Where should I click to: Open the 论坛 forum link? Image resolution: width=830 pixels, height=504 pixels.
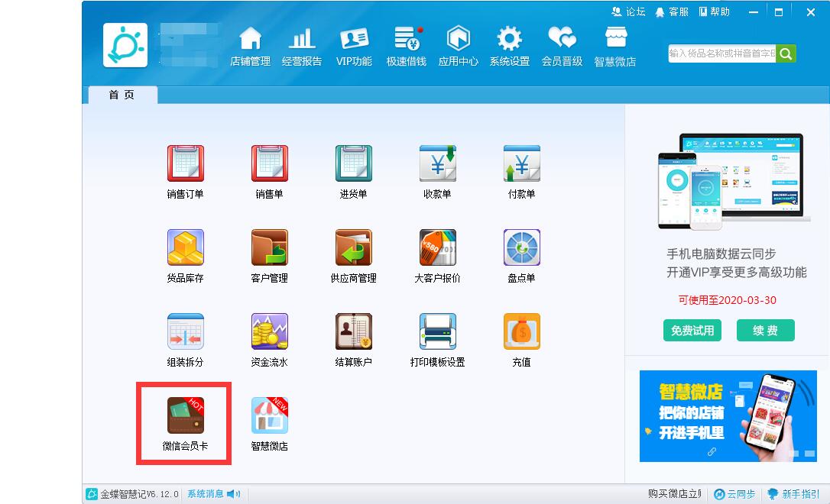(x=628, y=11)
